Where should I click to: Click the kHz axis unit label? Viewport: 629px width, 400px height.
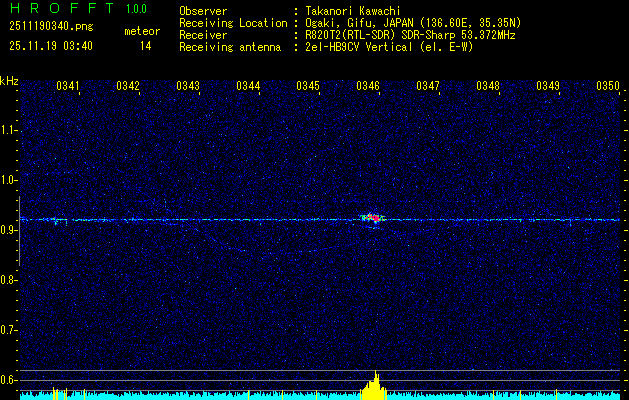[9, 82]
